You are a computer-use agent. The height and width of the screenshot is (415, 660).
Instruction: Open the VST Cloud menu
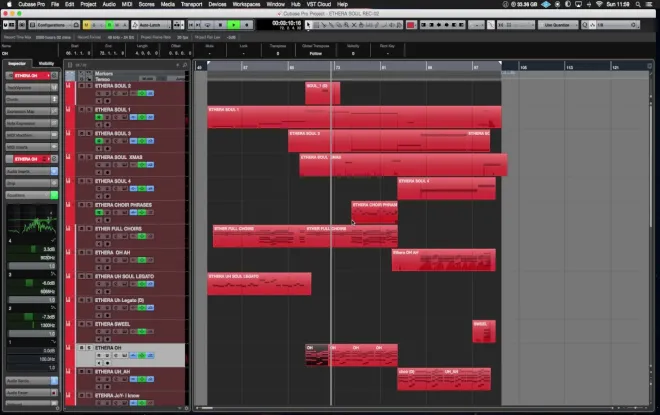click(x=319, y=4)
